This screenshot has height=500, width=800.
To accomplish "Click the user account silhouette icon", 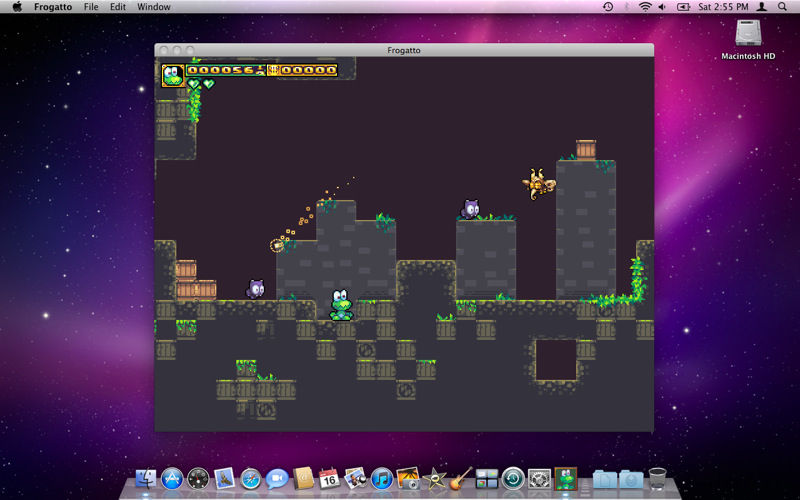I will coord(762,7).
